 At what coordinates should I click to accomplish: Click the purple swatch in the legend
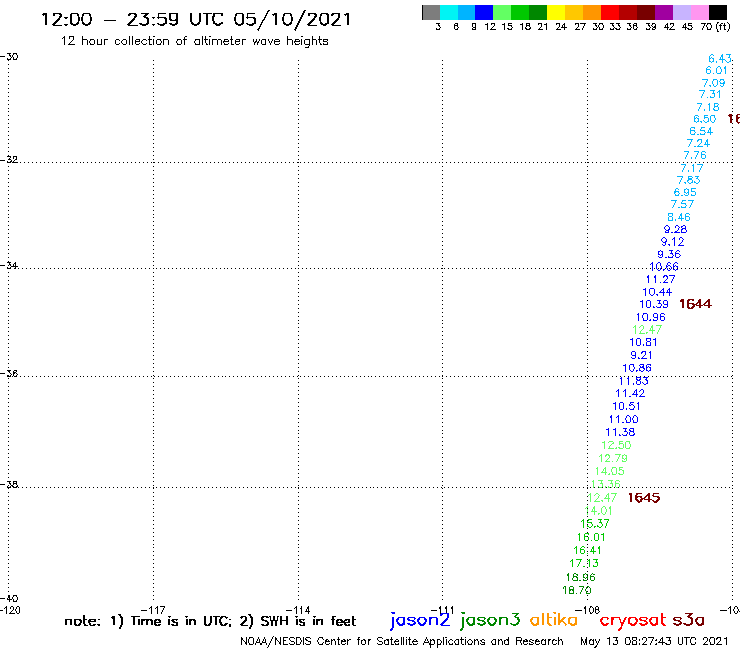664,12
